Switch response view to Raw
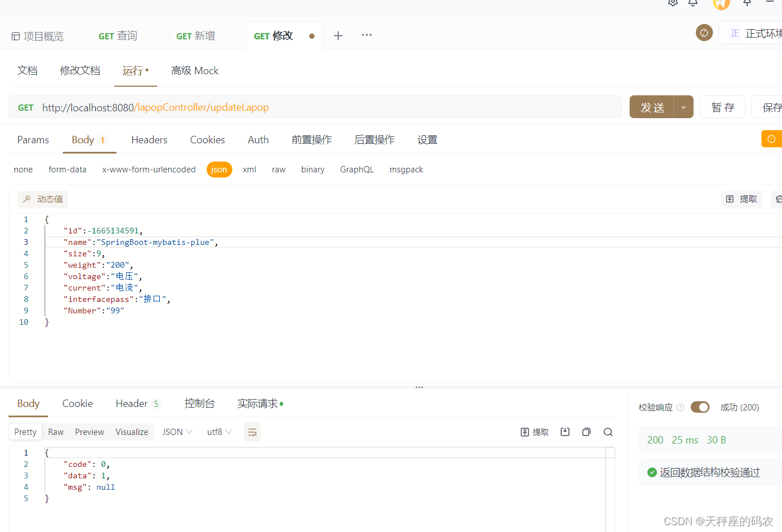Screen dimensions: 782x532 (56, 432)
